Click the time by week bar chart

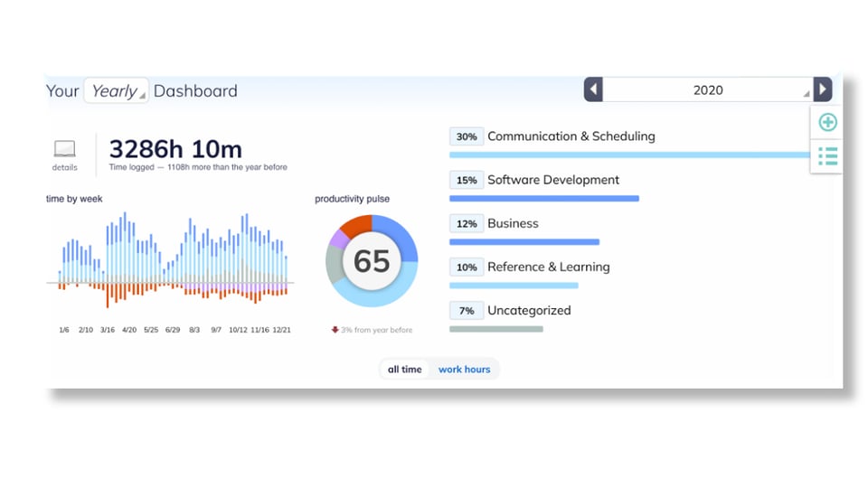(x=172, y=262)
